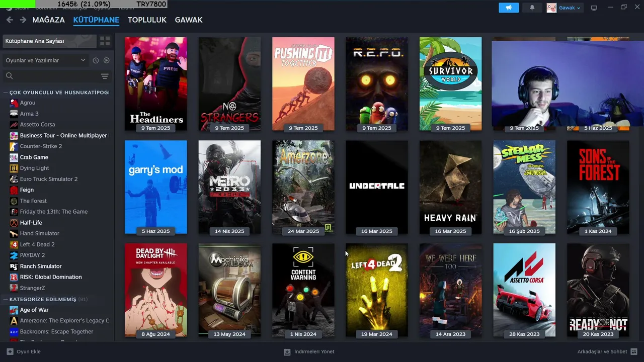The width and height of the screenshot is (644, 362).
Task: Toggle the collections grid view icon
Action: [105, 41]
